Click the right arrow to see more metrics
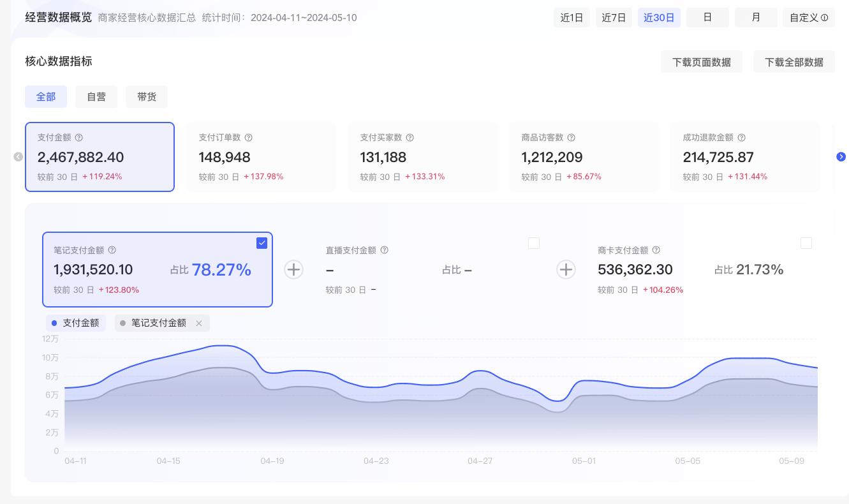This screenshot has width=849, height=504. (x=841, y=157)
